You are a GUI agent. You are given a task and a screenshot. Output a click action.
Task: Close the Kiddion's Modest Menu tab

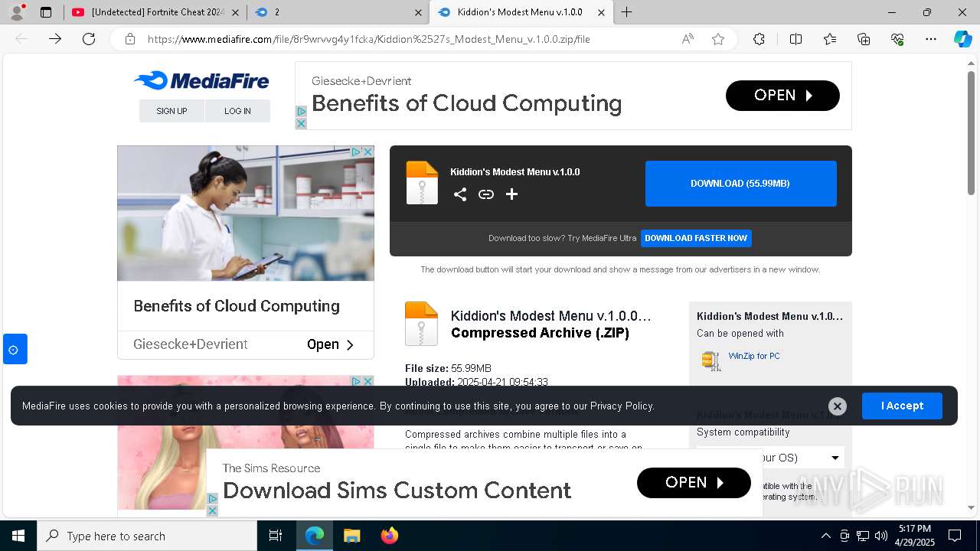601,12
